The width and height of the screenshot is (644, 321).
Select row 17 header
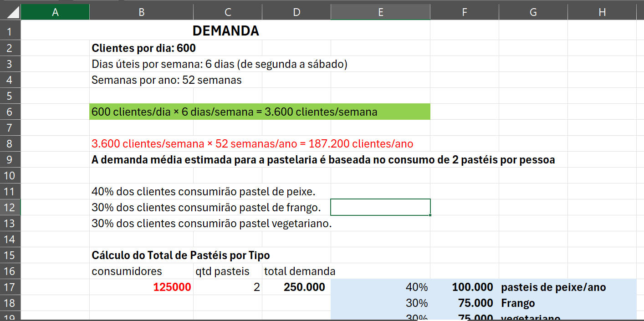(10, 287)
